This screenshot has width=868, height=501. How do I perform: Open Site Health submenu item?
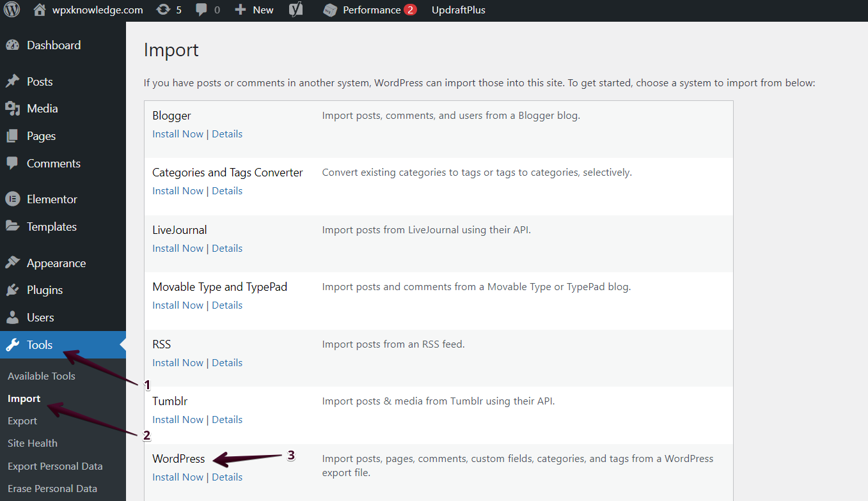pyautogui.click(x=33, y=443)
